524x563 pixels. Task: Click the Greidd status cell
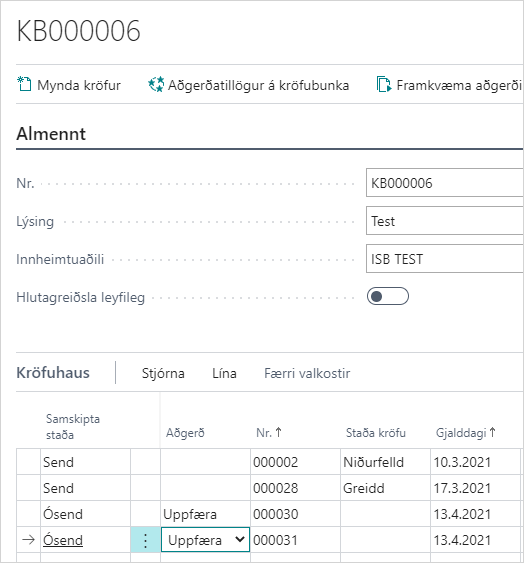click(385, 488)
